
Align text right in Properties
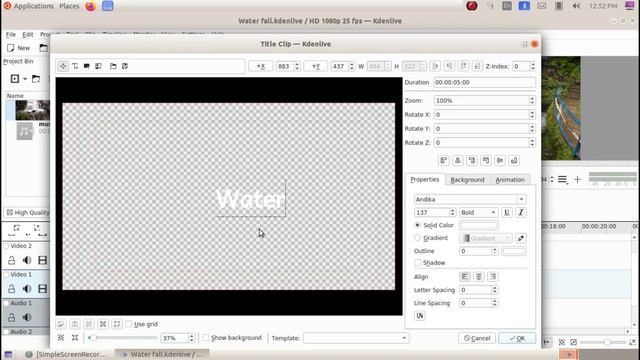(x=493, y=277)
